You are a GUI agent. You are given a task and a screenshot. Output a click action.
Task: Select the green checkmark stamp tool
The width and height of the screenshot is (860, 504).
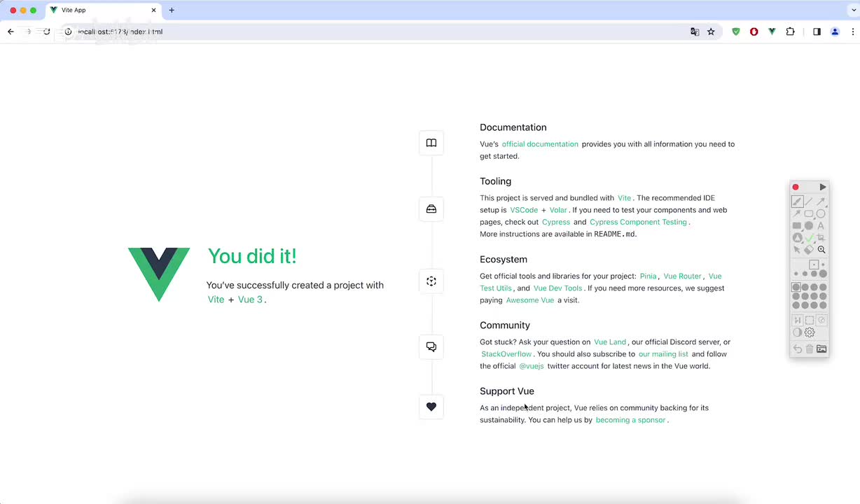point(809,238)
